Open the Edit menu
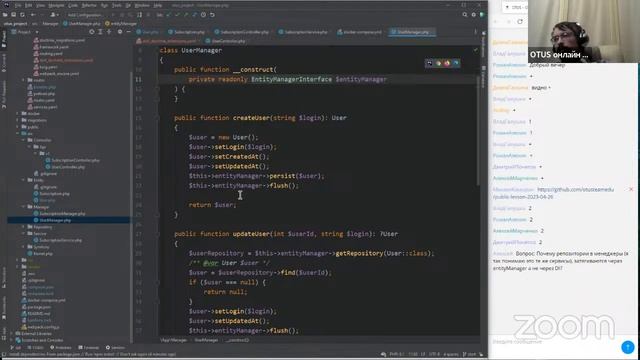 pos(29,5)
